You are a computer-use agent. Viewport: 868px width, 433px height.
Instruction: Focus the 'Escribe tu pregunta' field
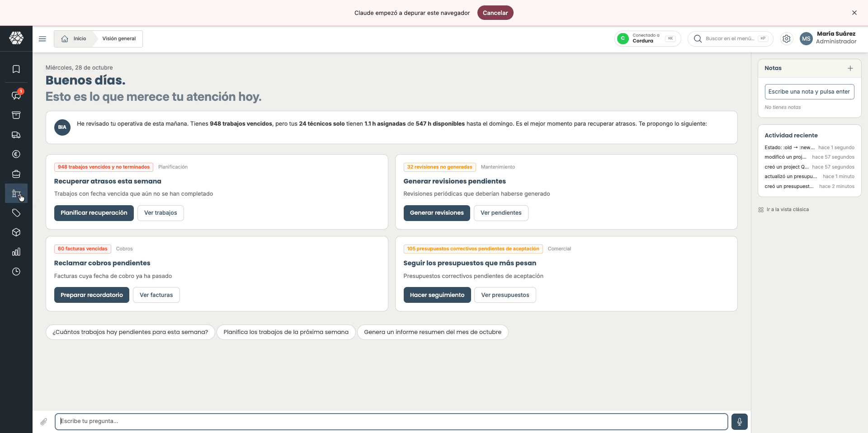(392, 422)
